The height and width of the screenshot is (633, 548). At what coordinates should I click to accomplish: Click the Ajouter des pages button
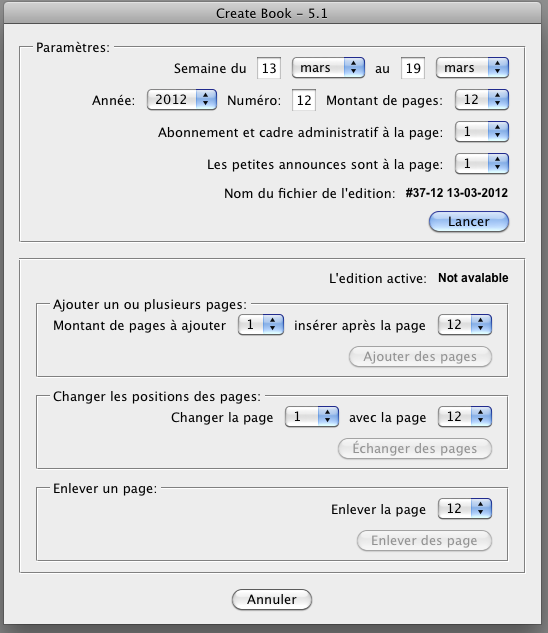(420, 357)
